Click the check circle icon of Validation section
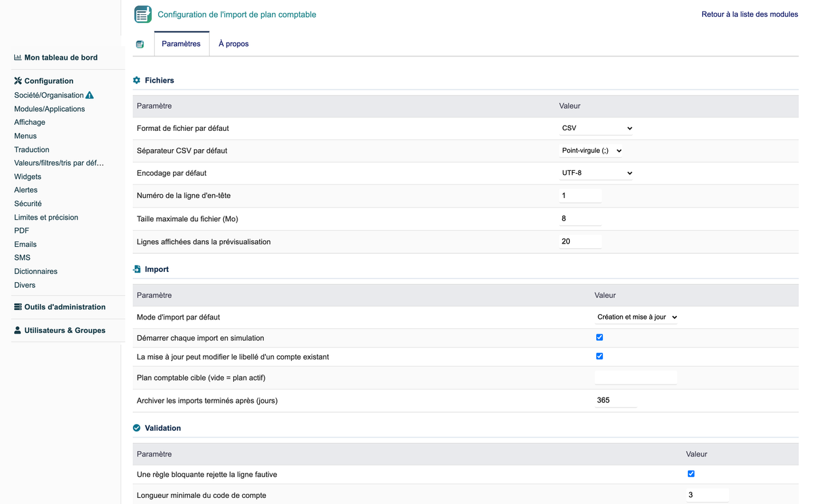This screenshot has height=504, width=814. tap(136, 428)
